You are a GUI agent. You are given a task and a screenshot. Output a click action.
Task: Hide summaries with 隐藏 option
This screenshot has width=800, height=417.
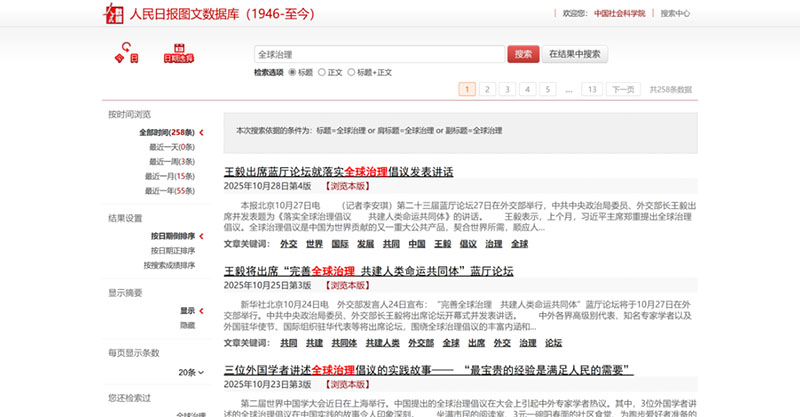[187, 325]
